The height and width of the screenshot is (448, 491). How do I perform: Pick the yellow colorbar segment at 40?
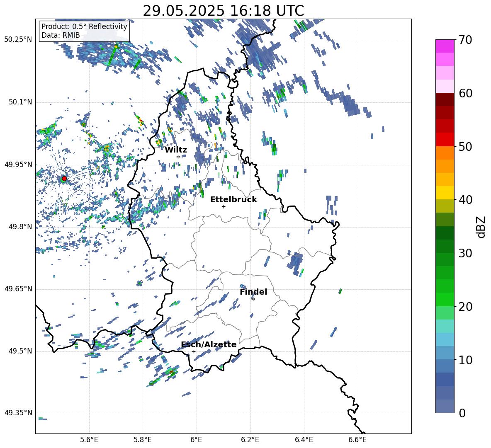445,193
